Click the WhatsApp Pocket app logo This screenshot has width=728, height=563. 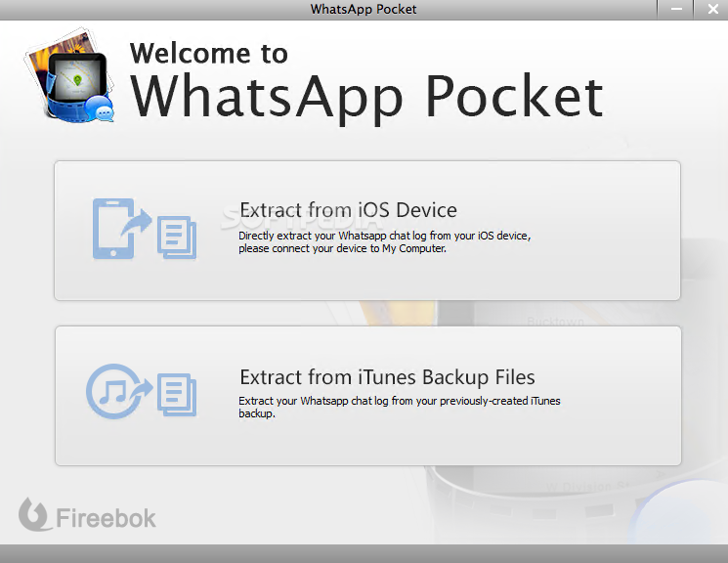click(69, 76)
